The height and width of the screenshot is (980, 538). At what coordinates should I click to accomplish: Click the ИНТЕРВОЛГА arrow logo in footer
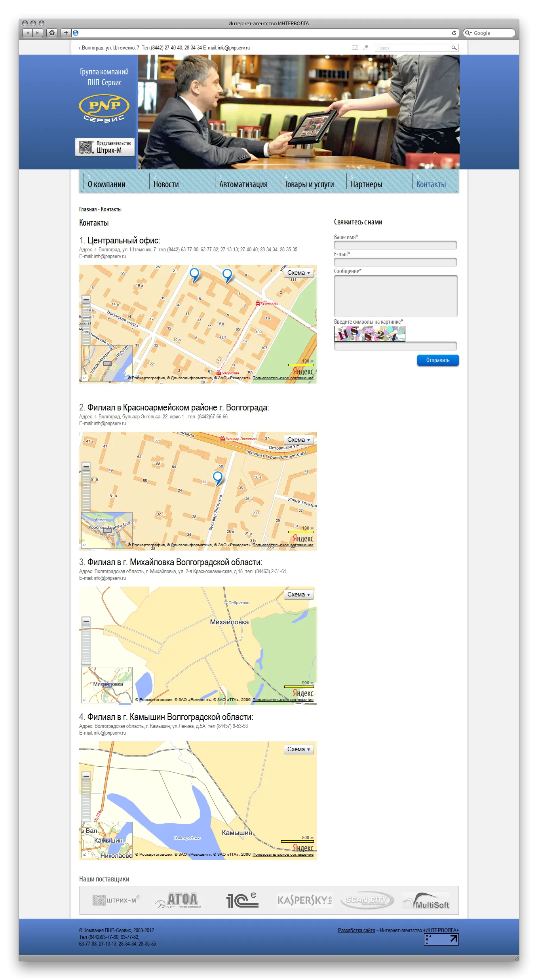coord(441,939)
